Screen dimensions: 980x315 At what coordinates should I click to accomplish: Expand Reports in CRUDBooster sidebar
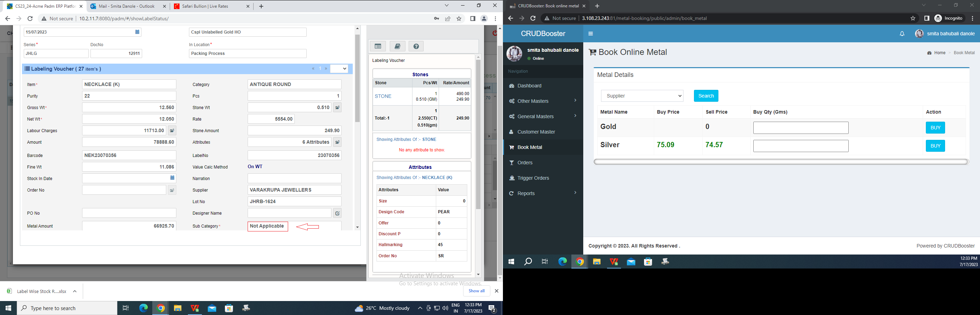click(x=543, y=193)
